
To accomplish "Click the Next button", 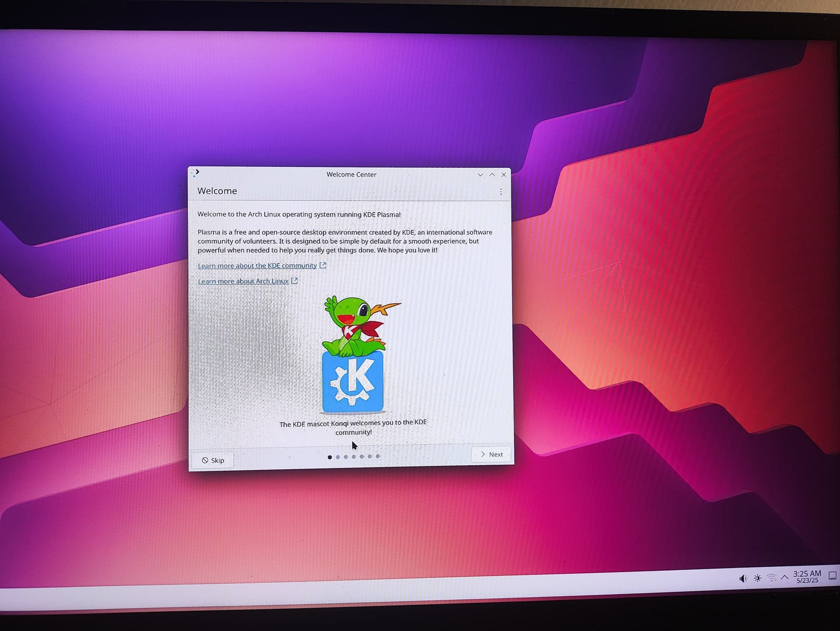I will [491, 454].
